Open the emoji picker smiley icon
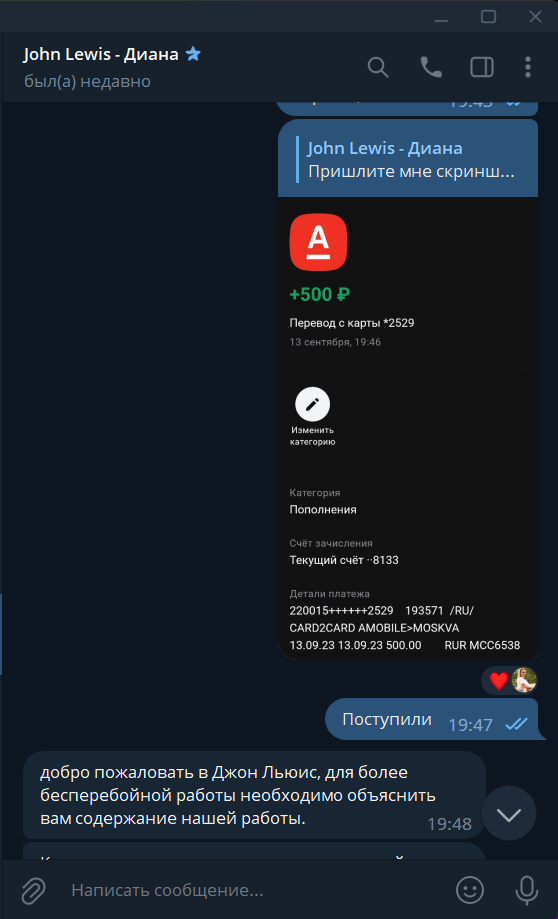Image resolution: width=558 pixels, height=919 pixels. tap(470, 890)
